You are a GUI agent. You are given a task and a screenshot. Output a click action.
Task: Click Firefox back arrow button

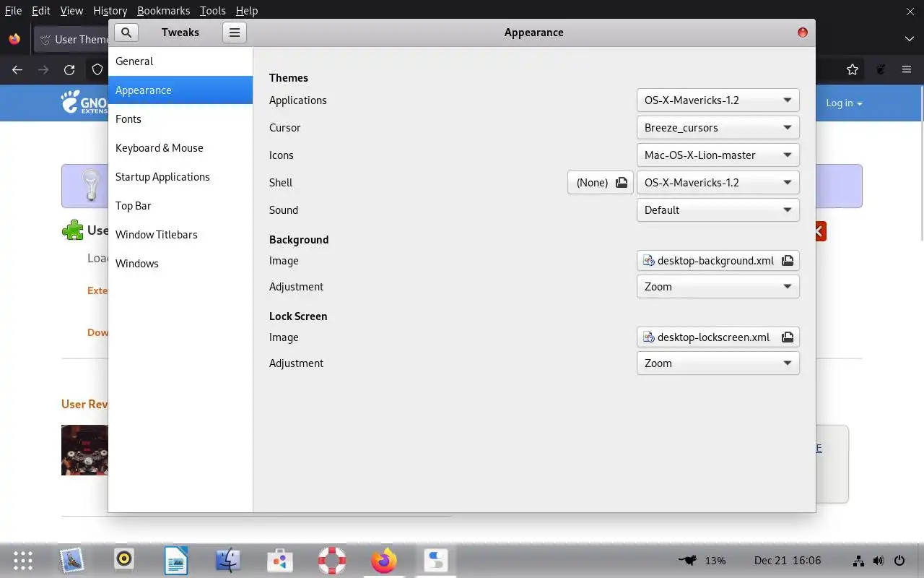[17, 70]
